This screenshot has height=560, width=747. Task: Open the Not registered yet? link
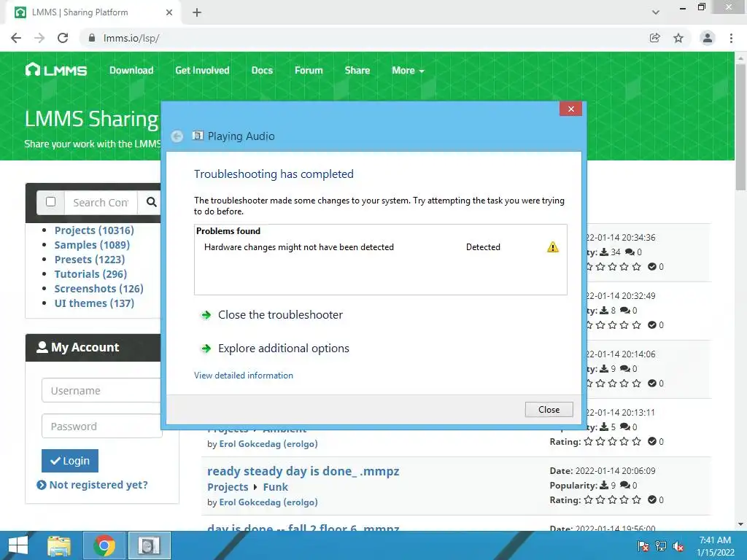(x=93, y=485)
